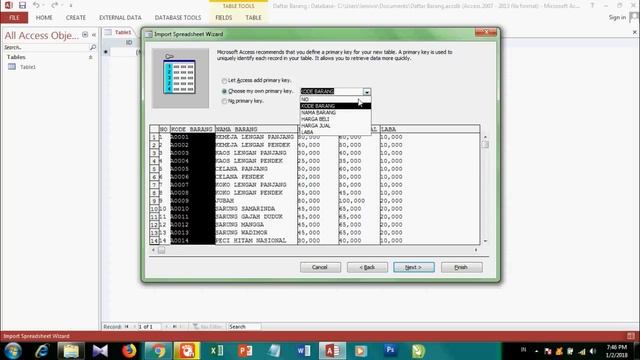Viewport: 640px width, 360px height.
Task: Click the LABA column header in preview
Action: pyautogui.click(x=430, y=129)
